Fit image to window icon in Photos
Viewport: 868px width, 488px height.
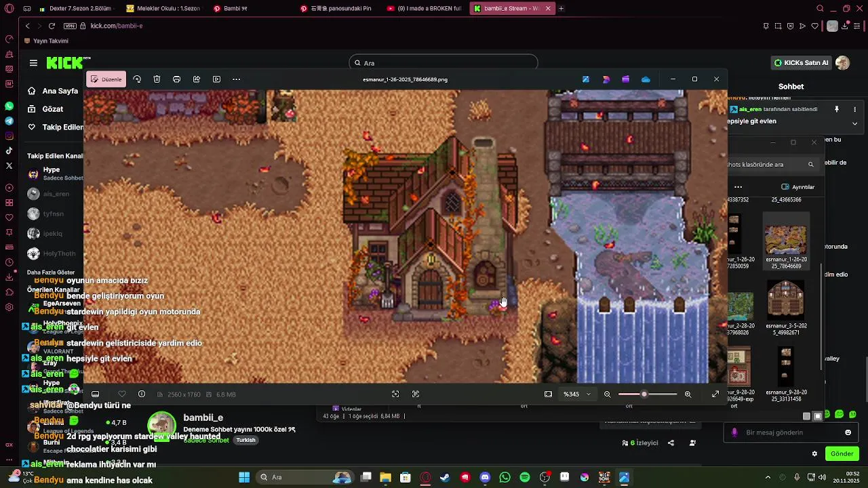point(548,394)
